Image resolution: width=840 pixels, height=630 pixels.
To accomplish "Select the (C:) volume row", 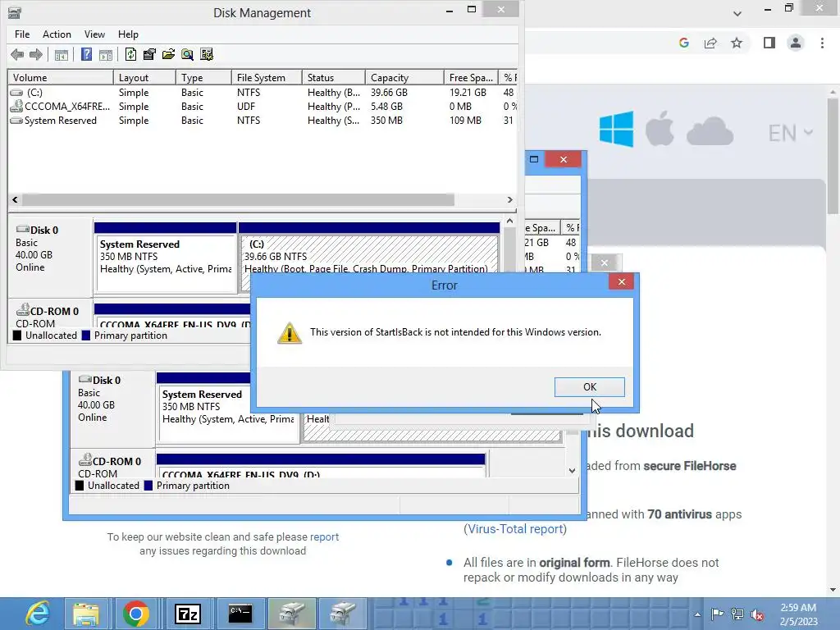I will coord(262,93).
